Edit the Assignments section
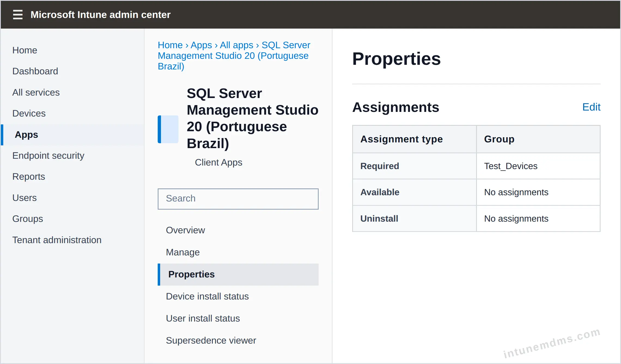 click(591, 107)
